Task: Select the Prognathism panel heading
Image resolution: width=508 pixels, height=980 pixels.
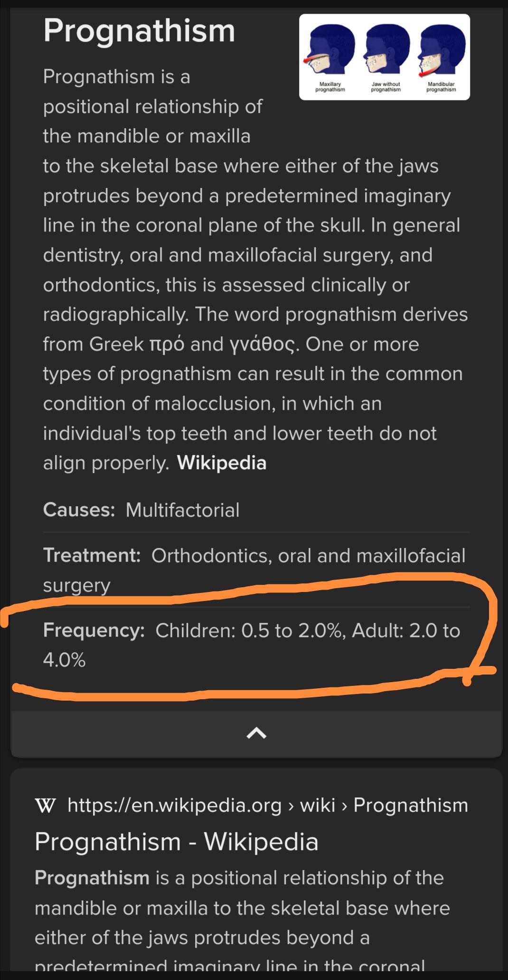Action: [x=139, y=31]
